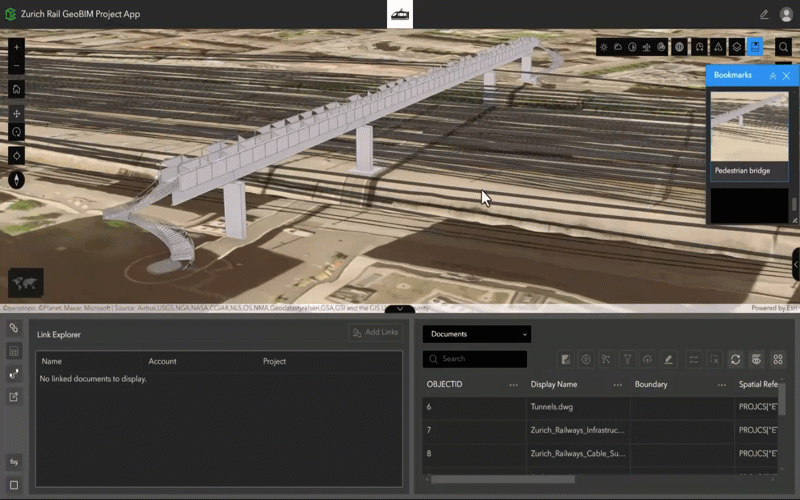800x500 pixels.
Task: Close the Bookmarks panel
Action: click(x=786, y=76)
